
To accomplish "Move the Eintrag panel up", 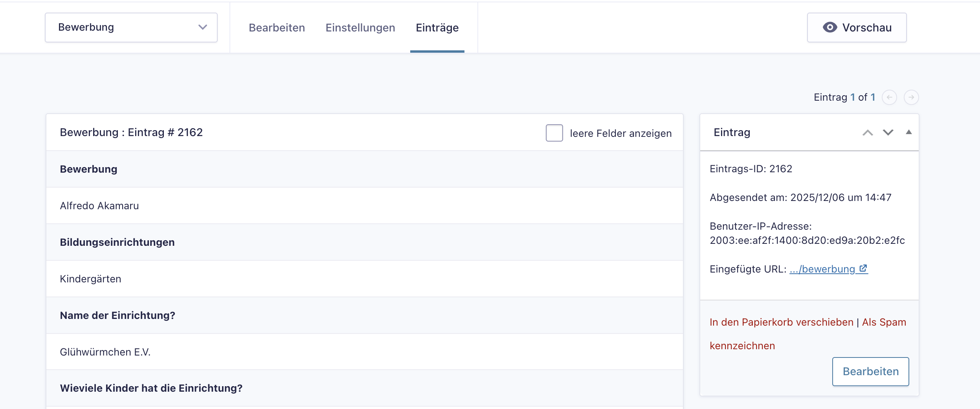I will (x=868, y=133).
